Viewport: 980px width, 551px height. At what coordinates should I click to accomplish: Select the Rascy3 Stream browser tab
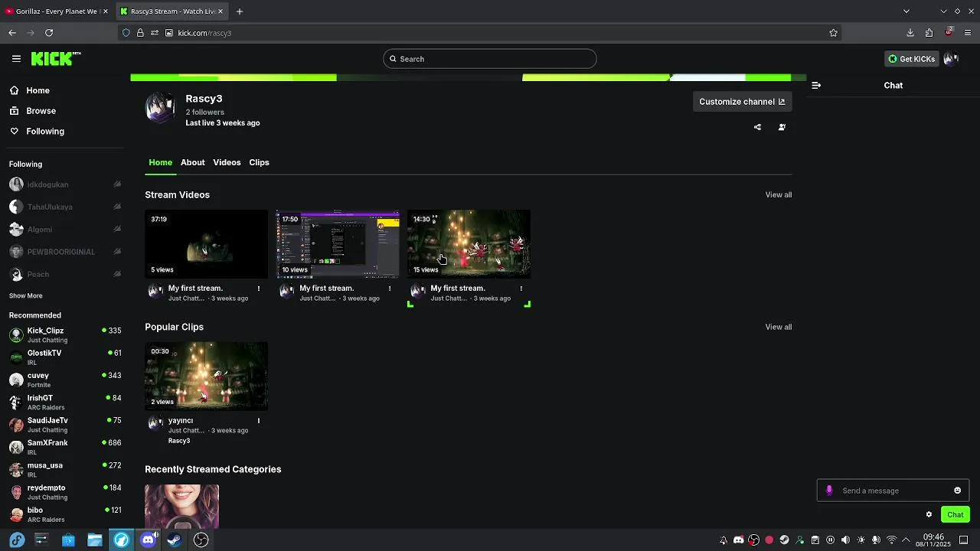click(x=173, y=11)
